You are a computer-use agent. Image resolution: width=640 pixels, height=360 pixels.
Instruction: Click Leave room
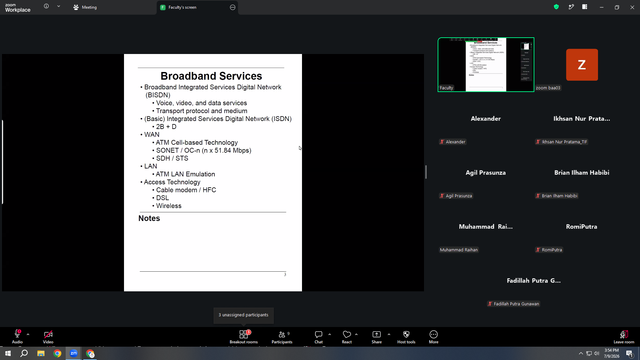click(x=624, y=337)
